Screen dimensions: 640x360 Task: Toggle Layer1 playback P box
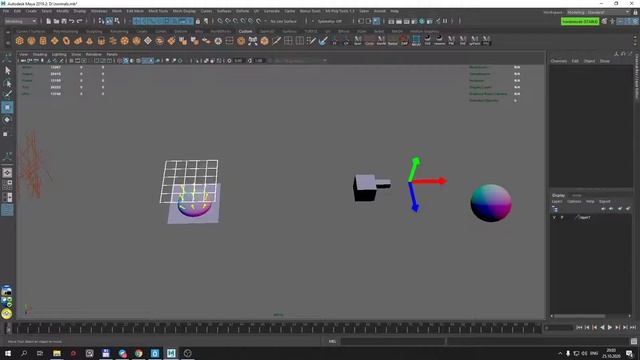[562, 218]
